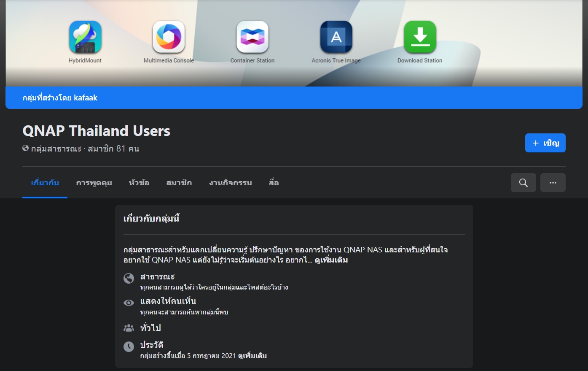Open the three-dot more options button
The image size is (588, 371).
tap(553, 183)
